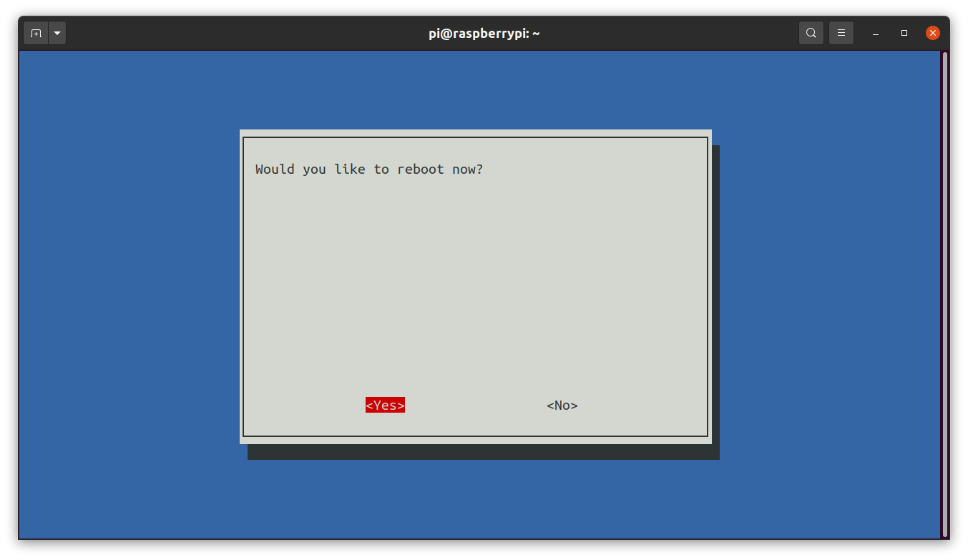Open terminal search with magnifier icon
Viewport: 968px width, 560px height.
[811, 33]
